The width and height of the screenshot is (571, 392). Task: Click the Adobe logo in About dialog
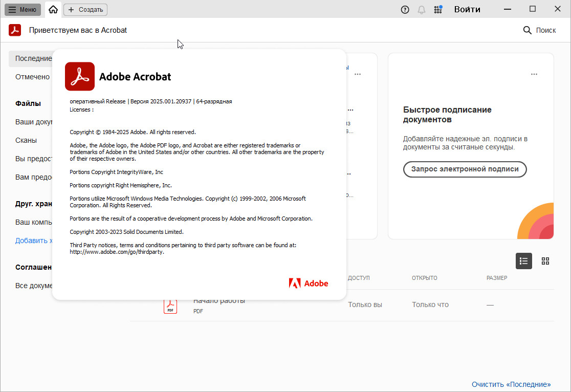[309, 283]
